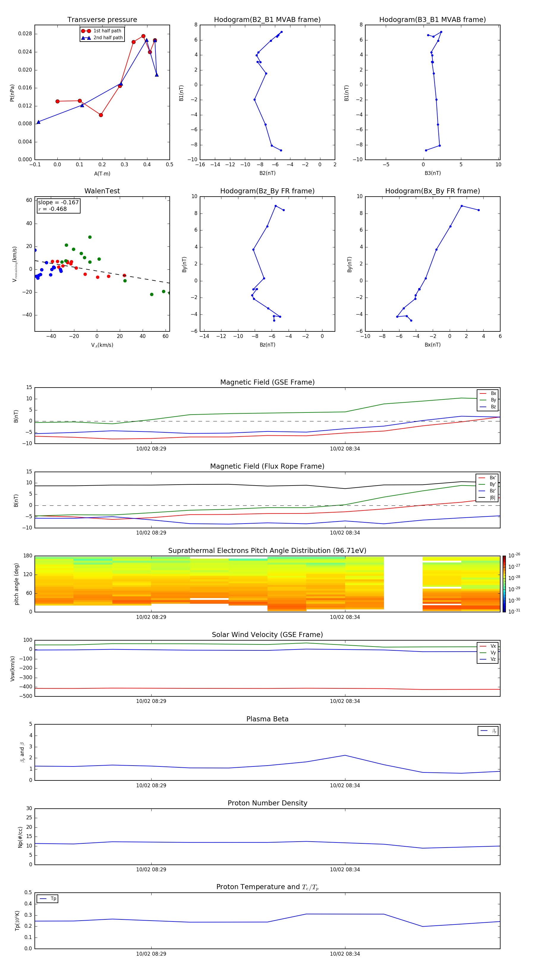
Task: Click the 10^-26 colorbar label
Action: pos(514,555)
